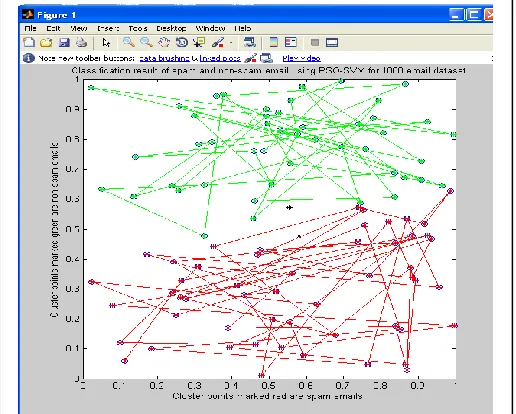
Task: Select the Pan hand tool
Action: (164, 42)
